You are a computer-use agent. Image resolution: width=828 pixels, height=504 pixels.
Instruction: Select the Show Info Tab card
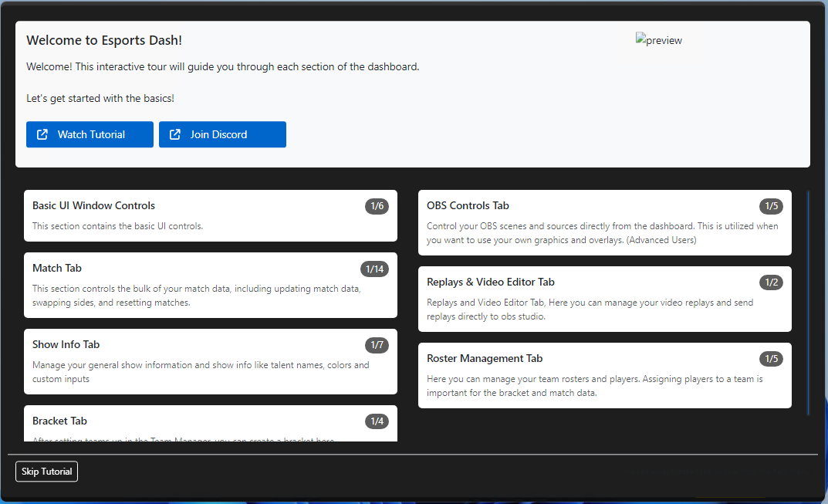point(210,361)
